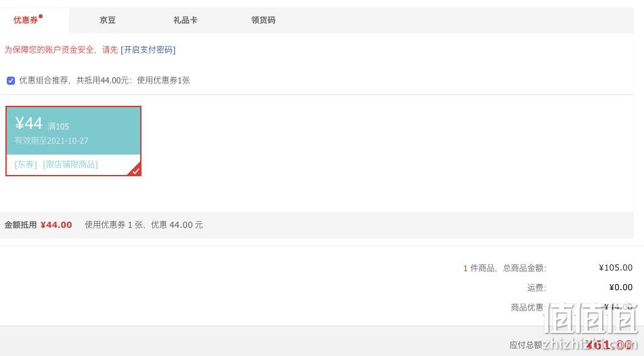Click the coupon validity date 2021-10-27
The height and width of the screenshot is (356, 644).
tap(68, 140)
